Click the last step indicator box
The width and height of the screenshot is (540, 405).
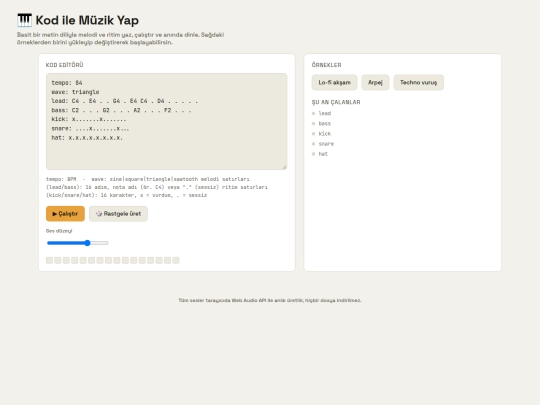pos(176,260)
